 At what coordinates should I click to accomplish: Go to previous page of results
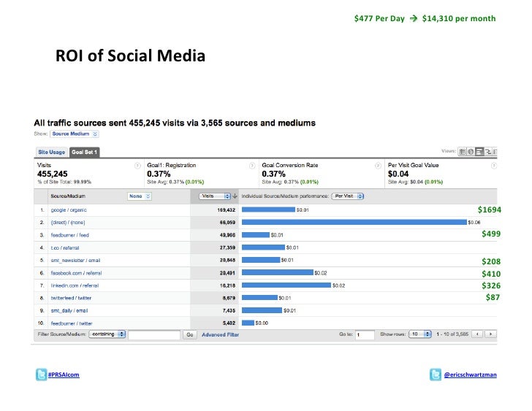click(x=478, y=334)
